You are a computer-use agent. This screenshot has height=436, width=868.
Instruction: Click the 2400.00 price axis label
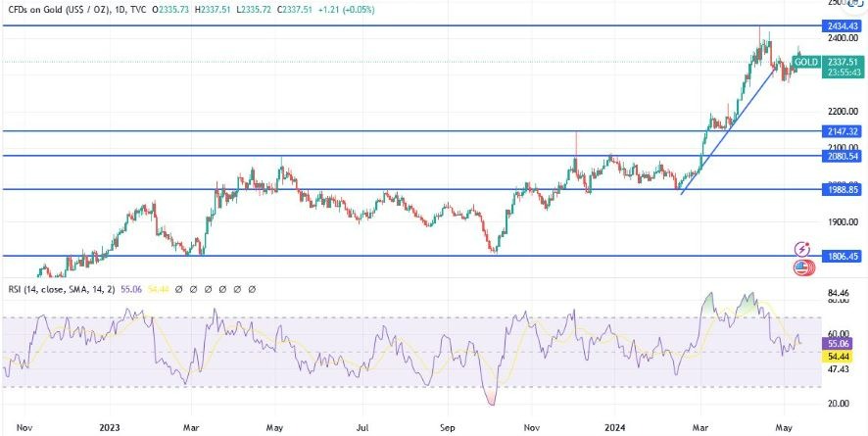(x=842, y=37)
